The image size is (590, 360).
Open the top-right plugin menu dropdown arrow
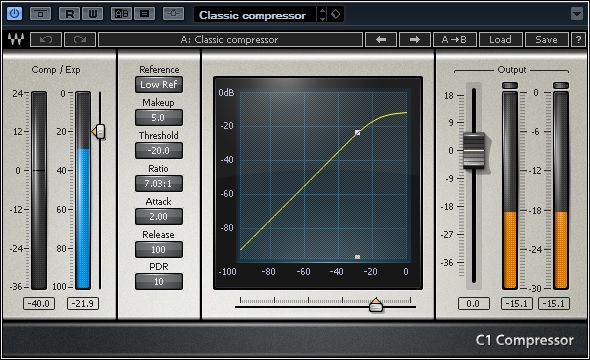[x=577, y=14]
